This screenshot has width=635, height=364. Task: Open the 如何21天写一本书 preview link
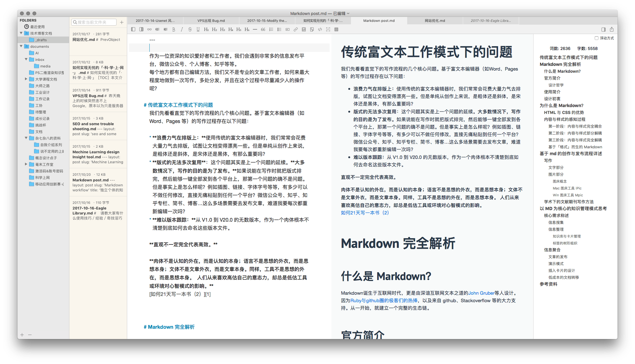point(365,213)
